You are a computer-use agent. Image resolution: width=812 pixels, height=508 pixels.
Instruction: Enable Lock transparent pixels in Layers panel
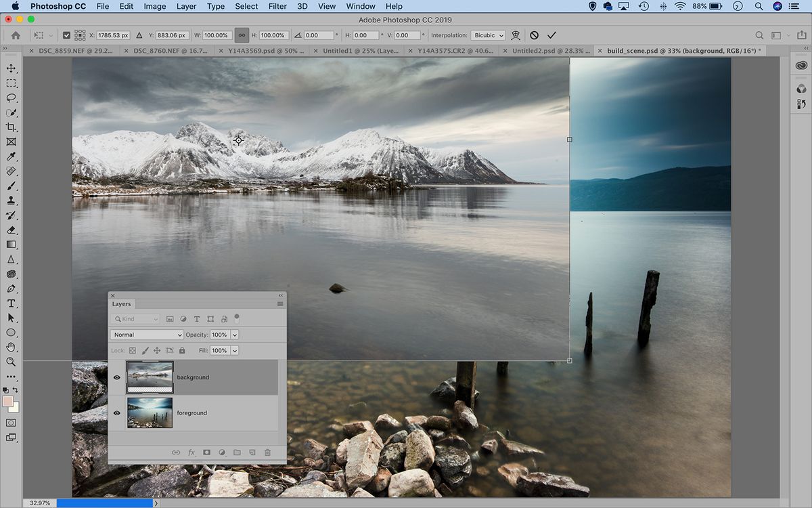click(x=132, y=350)
